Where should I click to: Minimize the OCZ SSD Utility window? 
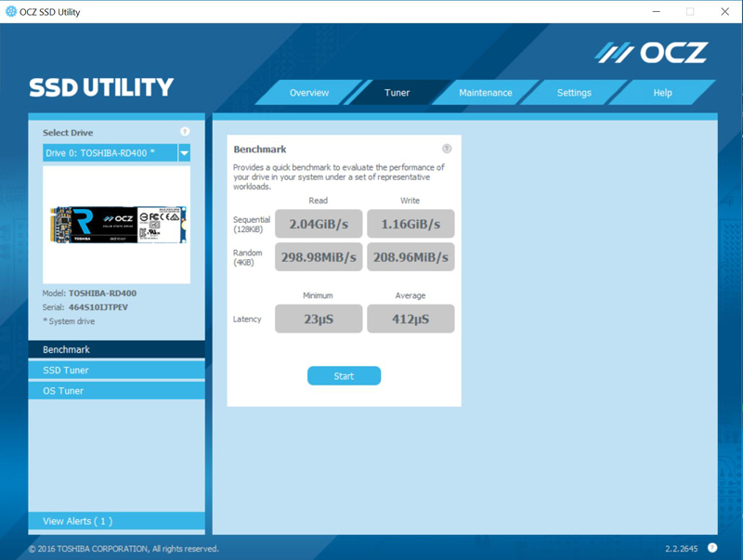coord(657,11)
